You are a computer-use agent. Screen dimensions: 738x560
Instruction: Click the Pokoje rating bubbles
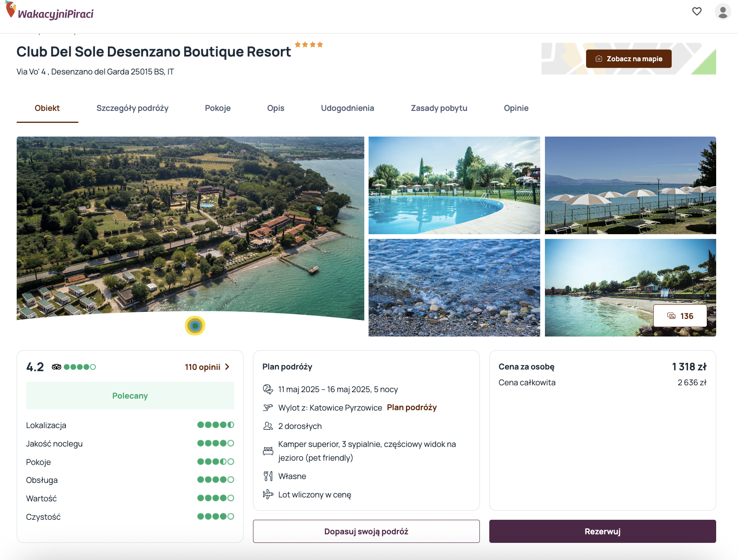coord(216,462)
